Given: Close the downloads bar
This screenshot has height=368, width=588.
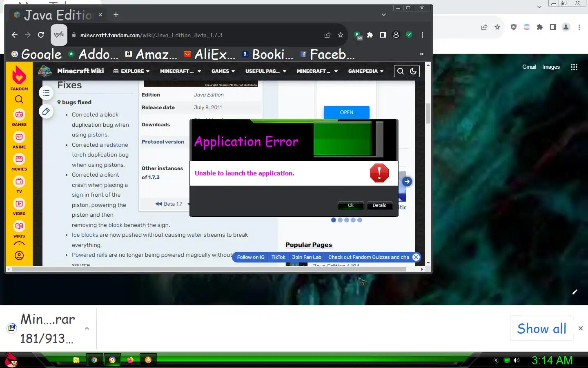Looking at the screenshot, I should (581, 328).
